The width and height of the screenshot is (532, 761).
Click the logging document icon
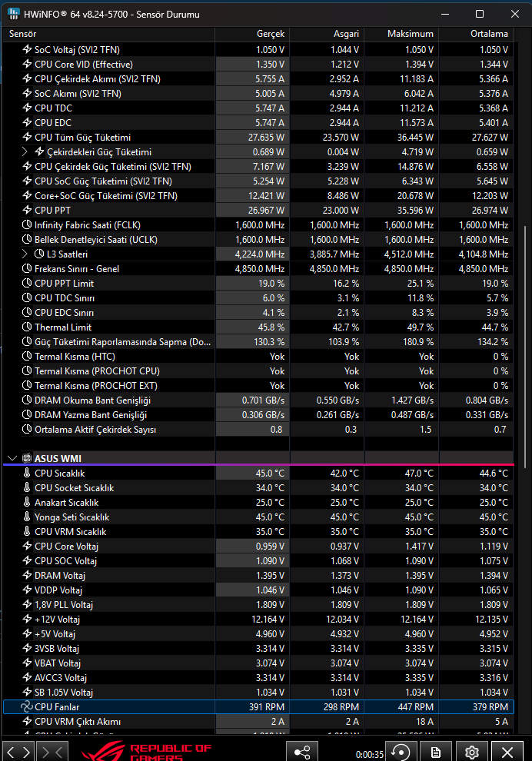[x=436, y=753]
